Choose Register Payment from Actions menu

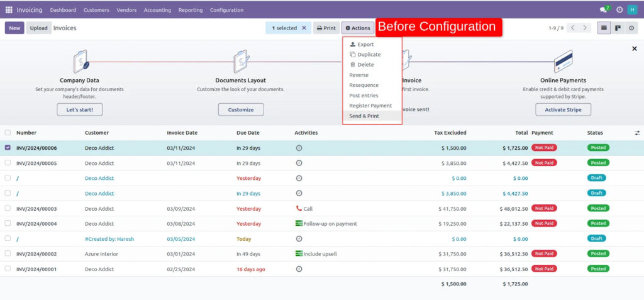point(370,106)
